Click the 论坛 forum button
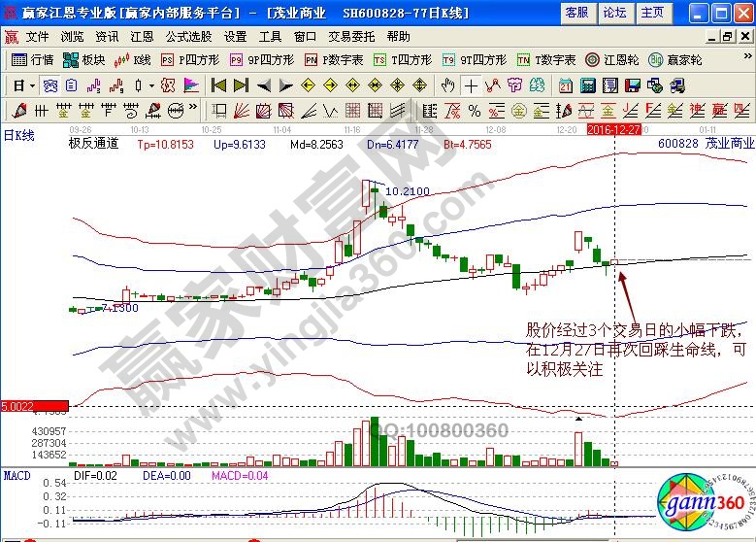 point(614,13)
